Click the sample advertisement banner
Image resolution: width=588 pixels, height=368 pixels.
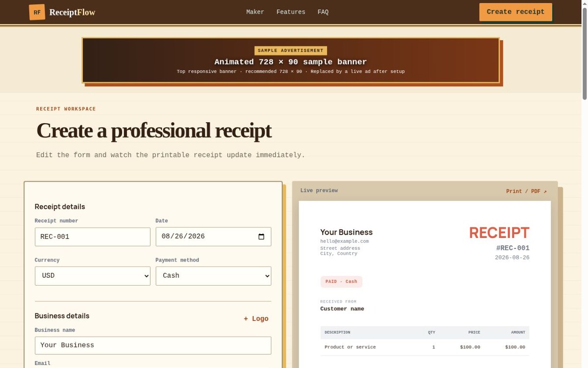291,60
